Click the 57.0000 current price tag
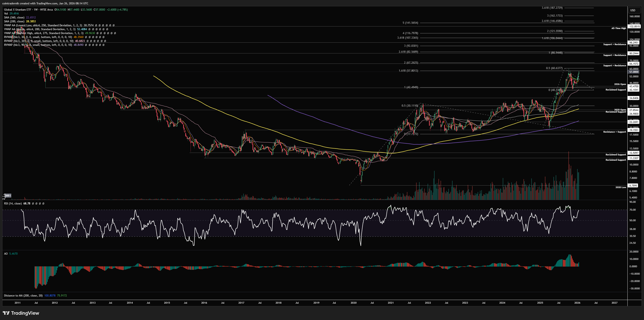 634,72
